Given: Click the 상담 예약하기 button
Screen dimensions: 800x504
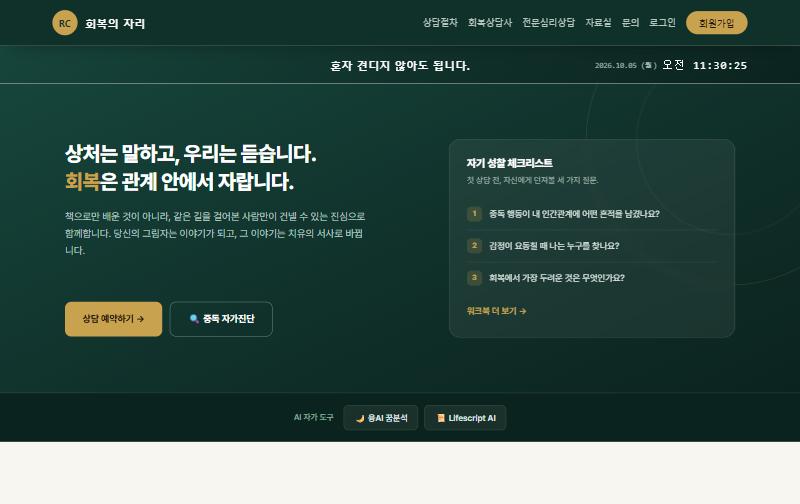Looking at the screenshot, I should pyautogui.click(x=113, y=319).
